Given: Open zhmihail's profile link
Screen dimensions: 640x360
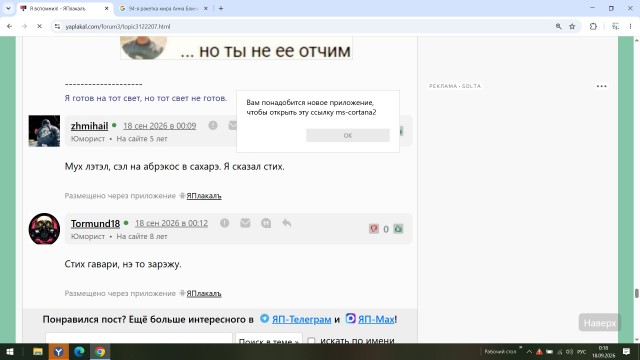Looking at the screenshot, I should 89,126.
